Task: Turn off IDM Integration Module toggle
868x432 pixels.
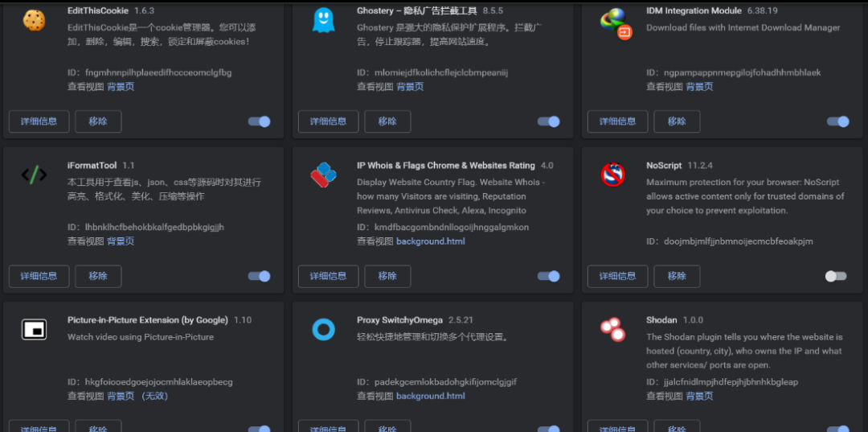Action: tap(837, 121)
